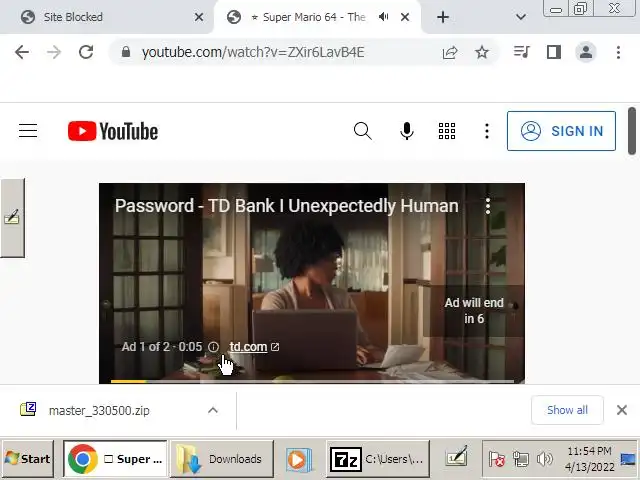Image resolution: width=640 pixels, height=480 pixels.
Task: Close the Site Blocked tab
Action: 199,17
